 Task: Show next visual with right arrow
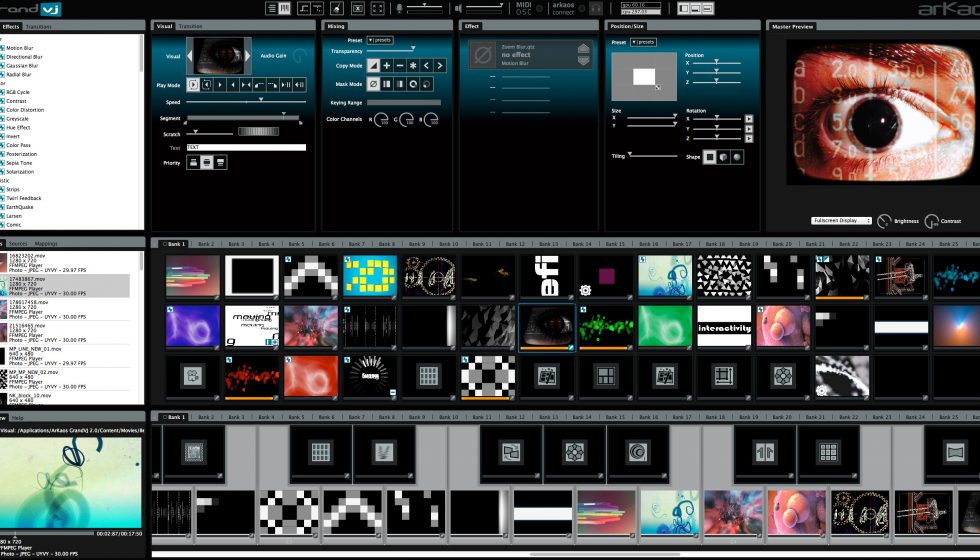(248, 56)
